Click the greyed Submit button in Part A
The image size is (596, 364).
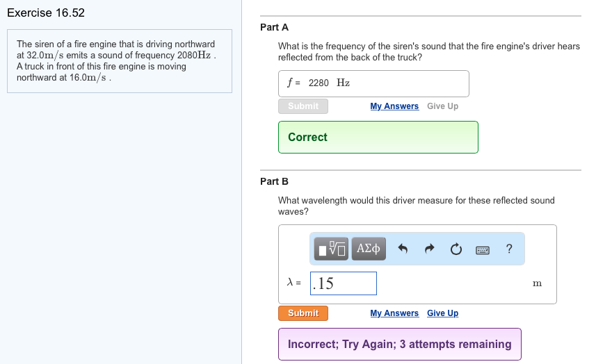coord(303,106)
